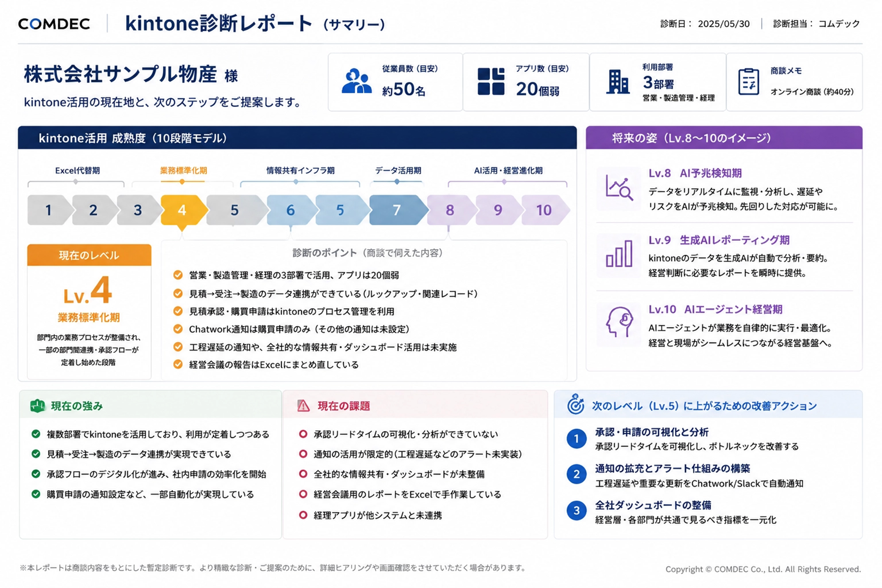Click the green check beside 承認フローのデジタル化が進み
882x588 pixels.
[36, 473]
